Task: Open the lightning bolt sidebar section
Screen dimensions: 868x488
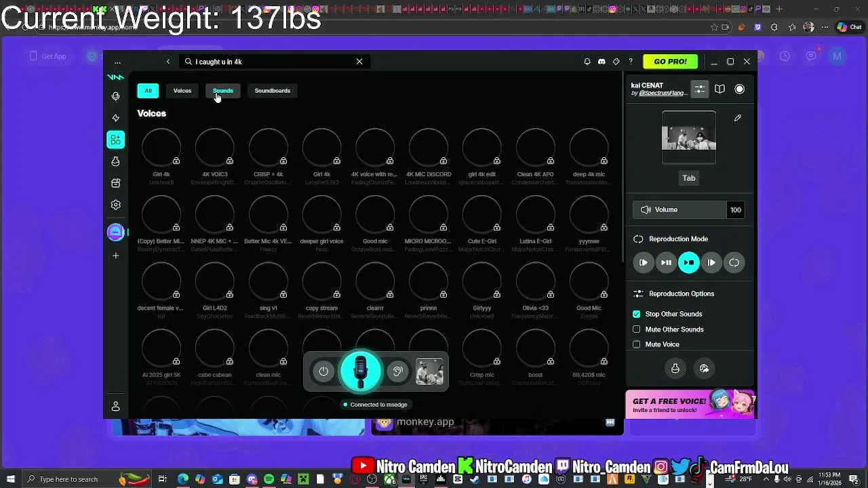Action: pos(116,118)
